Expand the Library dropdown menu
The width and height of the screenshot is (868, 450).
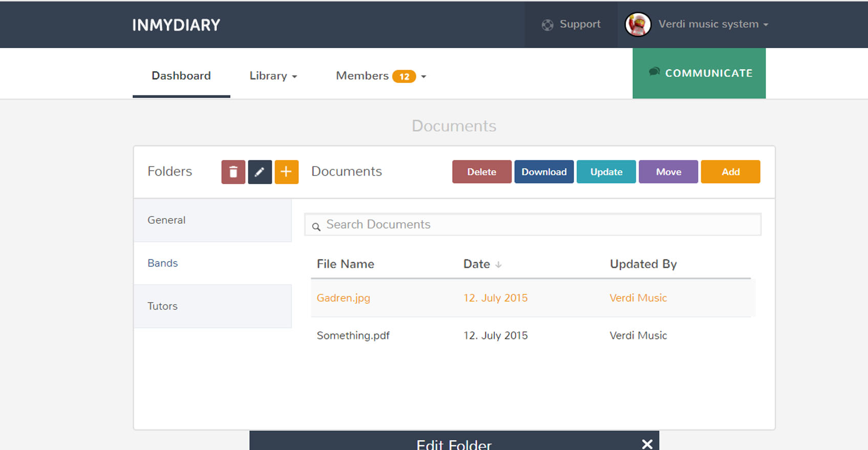coord(273,76)
